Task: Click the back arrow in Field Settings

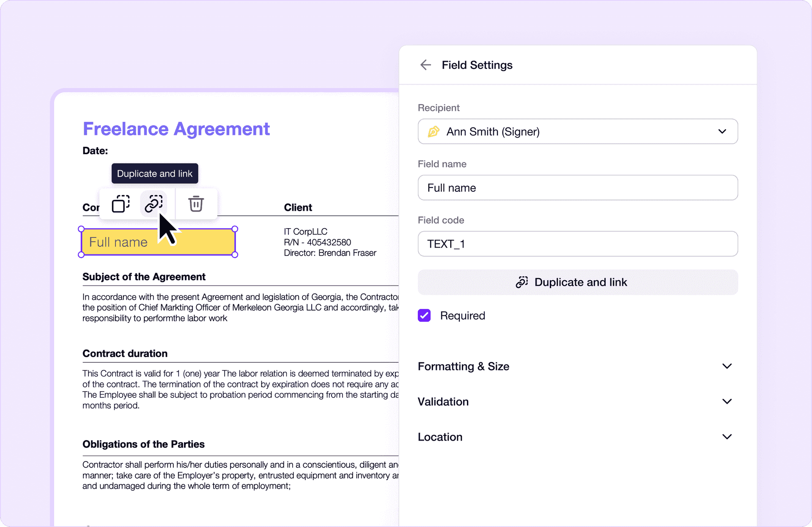Action: pos(425,65)
